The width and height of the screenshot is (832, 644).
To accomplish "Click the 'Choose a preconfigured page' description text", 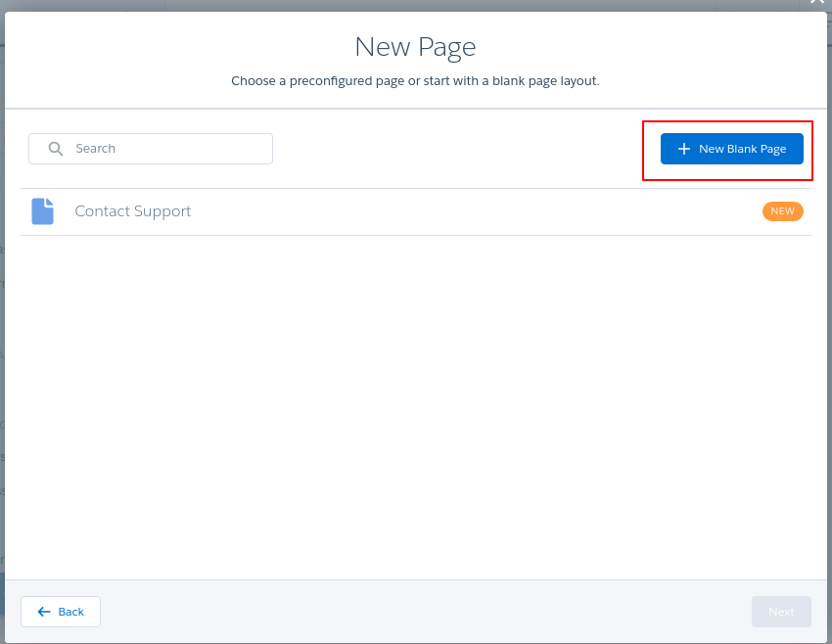I will click(415, 80).
